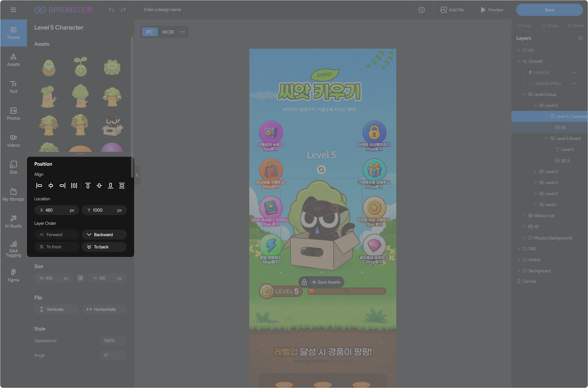Open the AI Studio sidebar panel

(13, 222)
